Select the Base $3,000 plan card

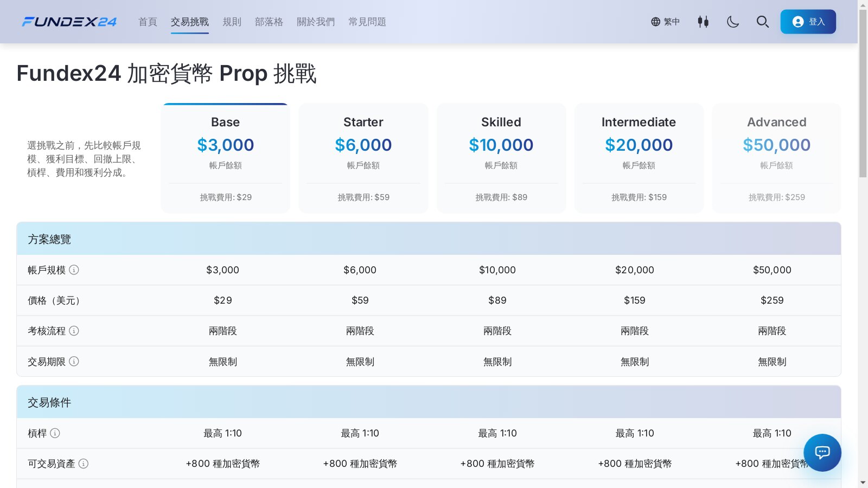[x=226, y=158]
